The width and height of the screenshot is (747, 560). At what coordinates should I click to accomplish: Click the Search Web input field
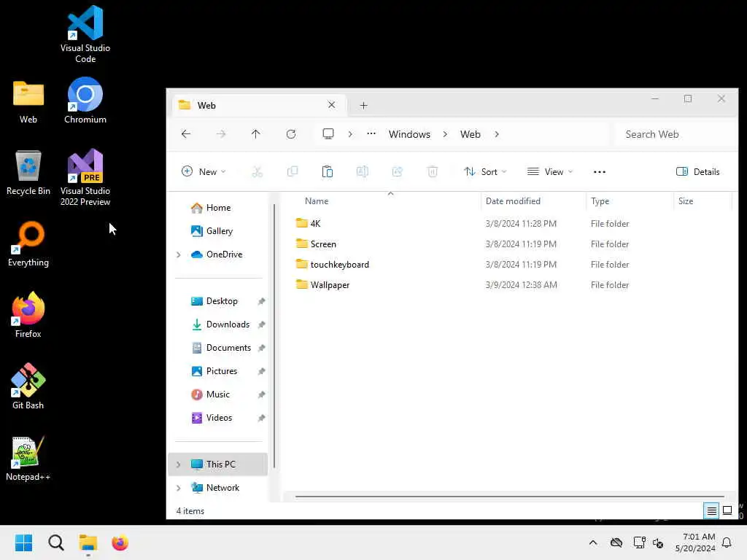pos(676,134)
